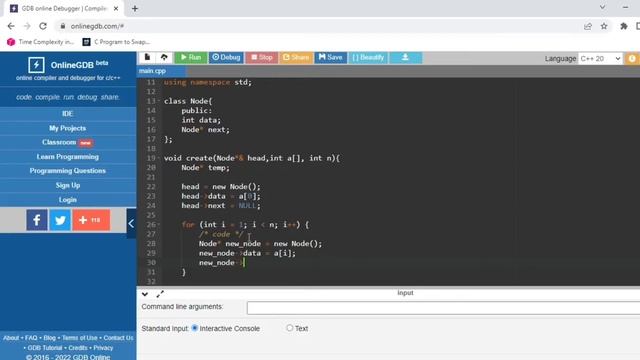640x360 pixels.
Task: Close the GDB online Debugger tab
Action: click(116, 9)
